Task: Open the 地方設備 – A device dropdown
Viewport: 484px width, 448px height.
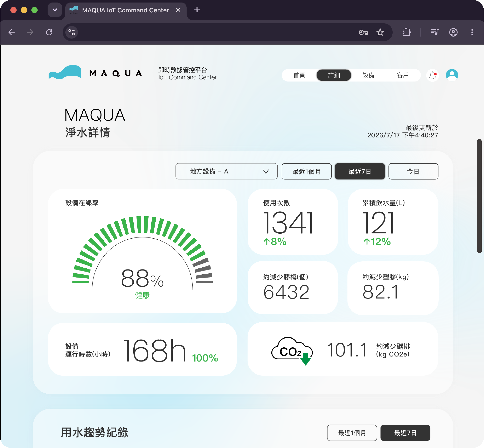Action: (x=226, y=171)
